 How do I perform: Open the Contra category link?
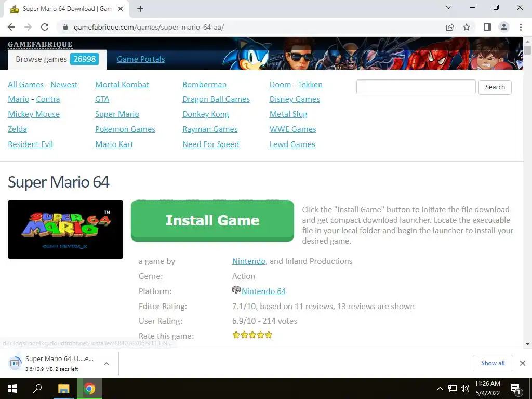pyautogui.click(x=48, y=99)
